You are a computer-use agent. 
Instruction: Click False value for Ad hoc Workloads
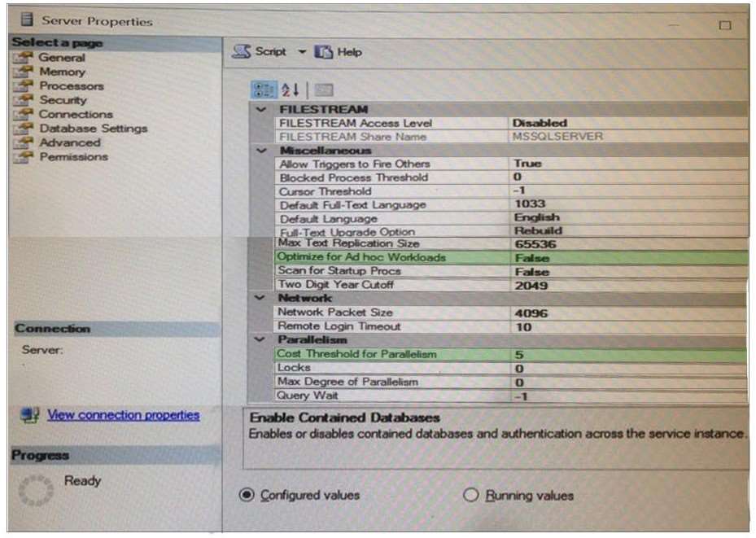pos(531,258)
